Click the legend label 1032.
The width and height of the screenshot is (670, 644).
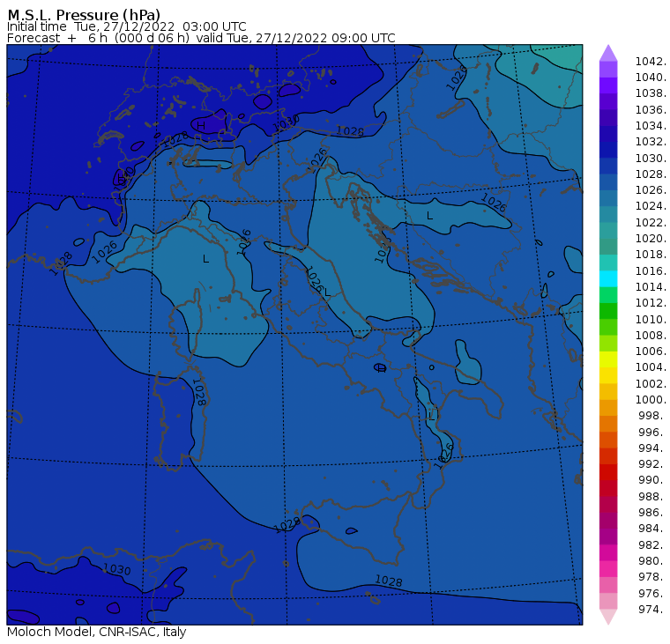coord(651,142)
